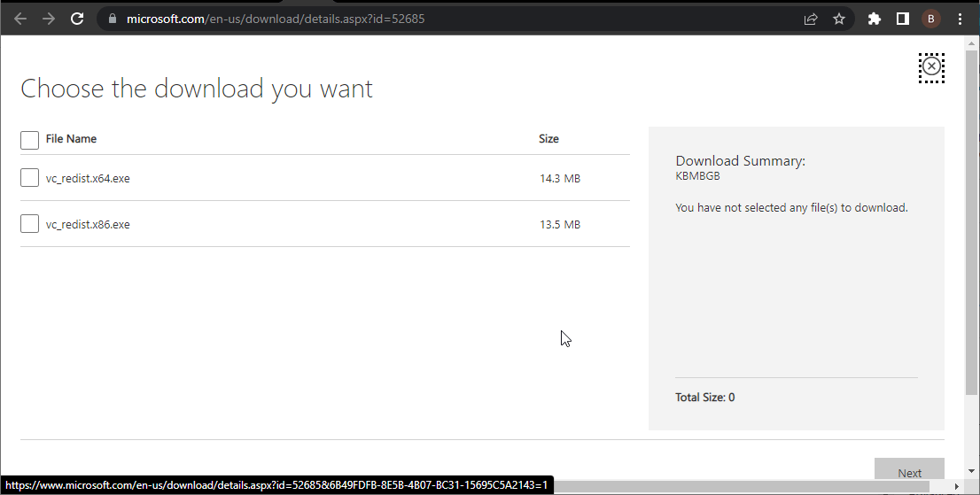980x495 pixels.
Task: Go back to the previous page
Action: [20, 19]
